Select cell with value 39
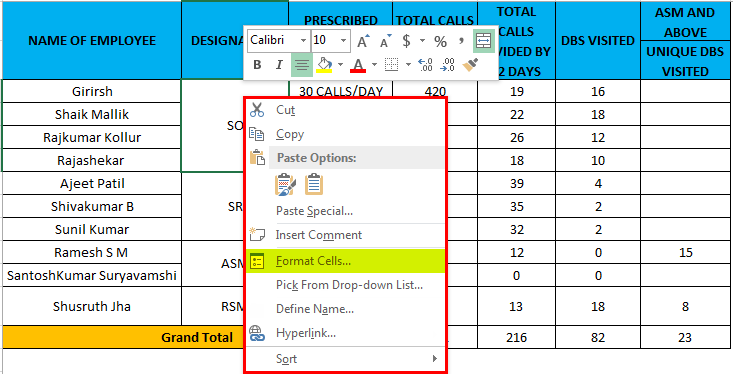The width and height of the screenshot is (733, 374). click(517, 183)
